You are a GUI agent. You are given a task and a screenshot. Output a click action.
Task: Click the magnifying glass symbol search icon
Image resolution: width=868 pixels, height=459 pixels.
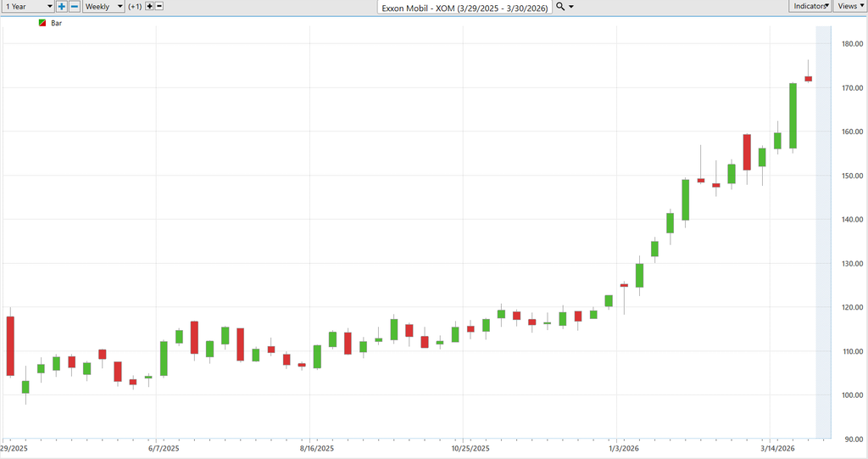pos(560,6)
